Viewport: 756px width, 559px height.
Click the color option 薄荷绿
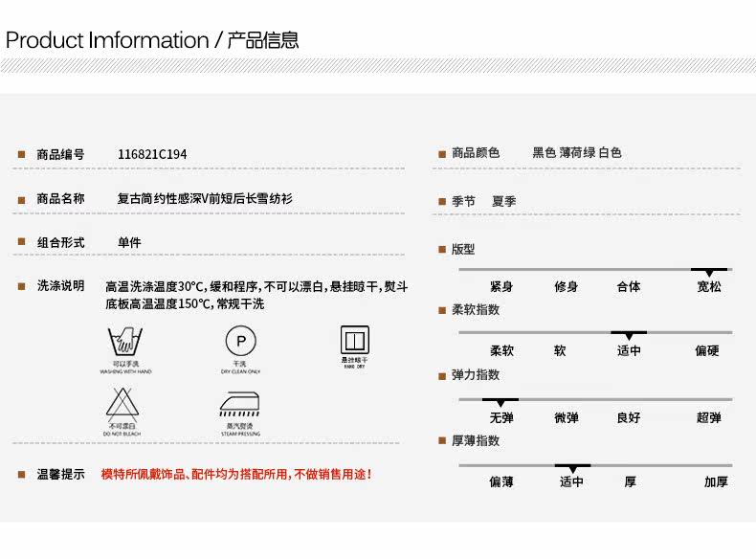tap(578, 153)
